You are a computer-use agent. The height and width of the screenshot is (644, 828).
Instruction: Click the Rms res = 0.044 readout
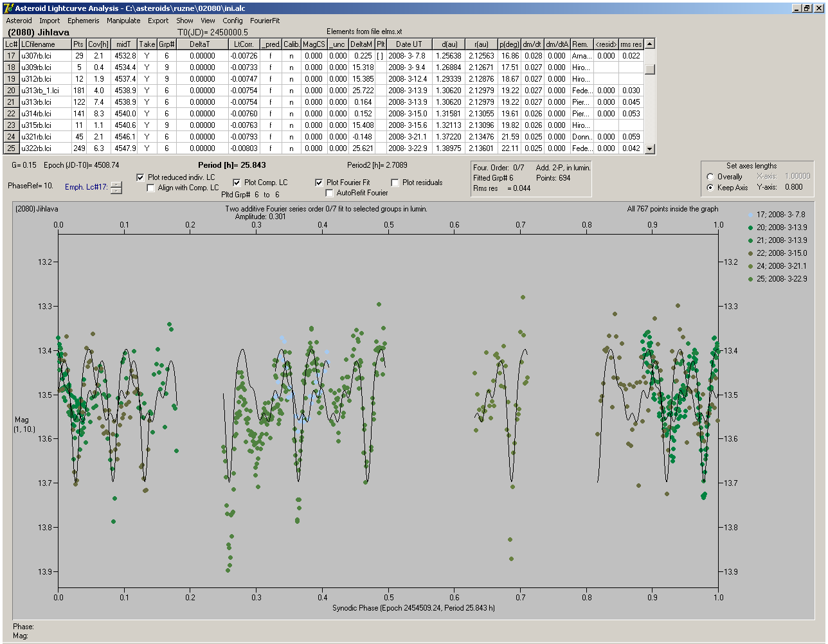[502, 188]
